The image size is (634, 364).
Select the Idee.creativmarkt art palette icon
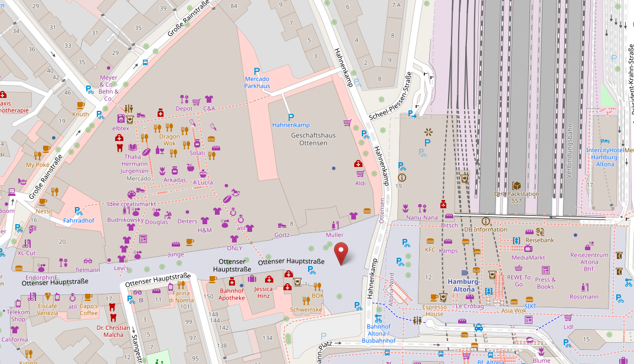[132, 195]
